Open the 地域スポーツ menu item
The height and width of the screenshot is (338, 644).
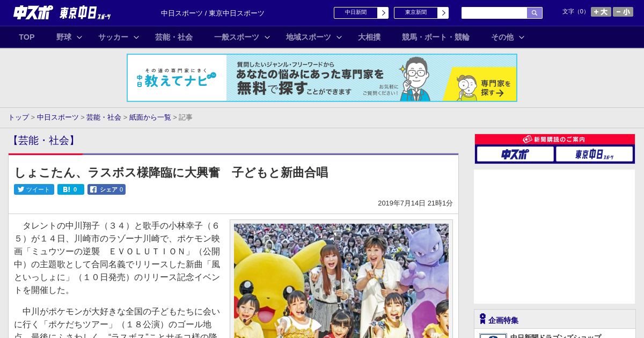309,37
